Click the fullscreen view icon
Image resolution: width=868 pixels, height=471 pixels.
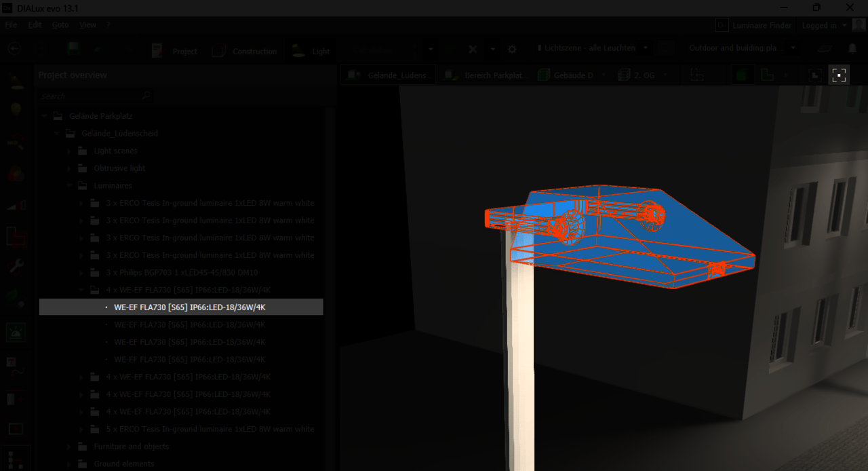[839, 75]
